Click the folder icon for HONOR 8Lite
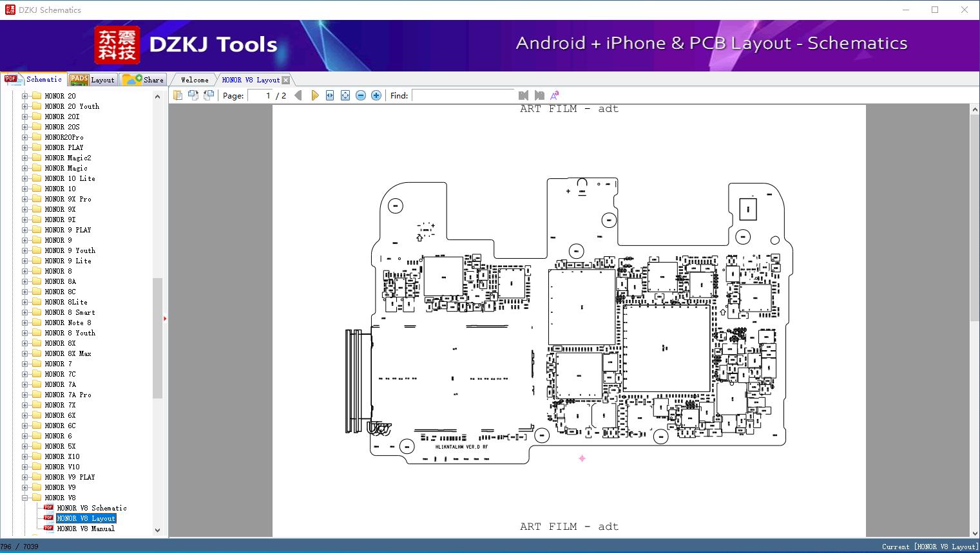This screenshot has width=980, height=553. pos(37,302)
